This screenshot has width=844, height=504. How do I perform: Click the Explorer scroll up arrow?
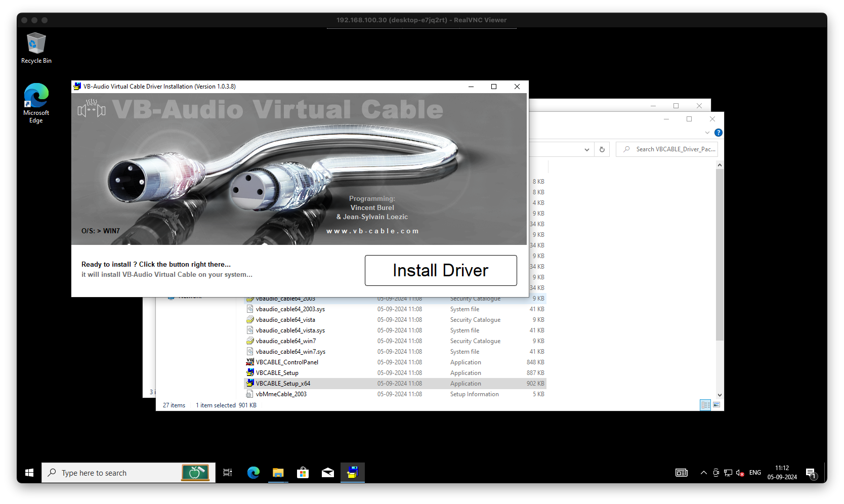[720, 165]
